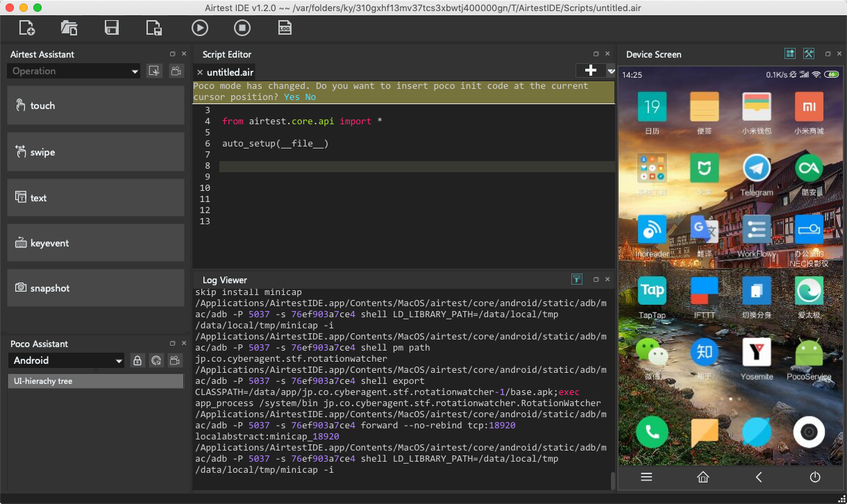Save the script with the floppy icon
The height and width of the screenshot is (504, 847).
111,28
